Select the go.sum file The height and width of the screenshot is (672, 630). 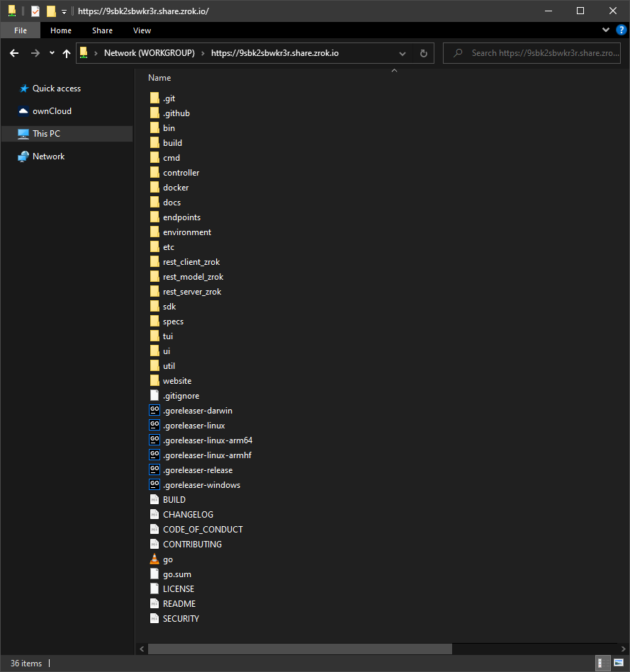point(171,574)
